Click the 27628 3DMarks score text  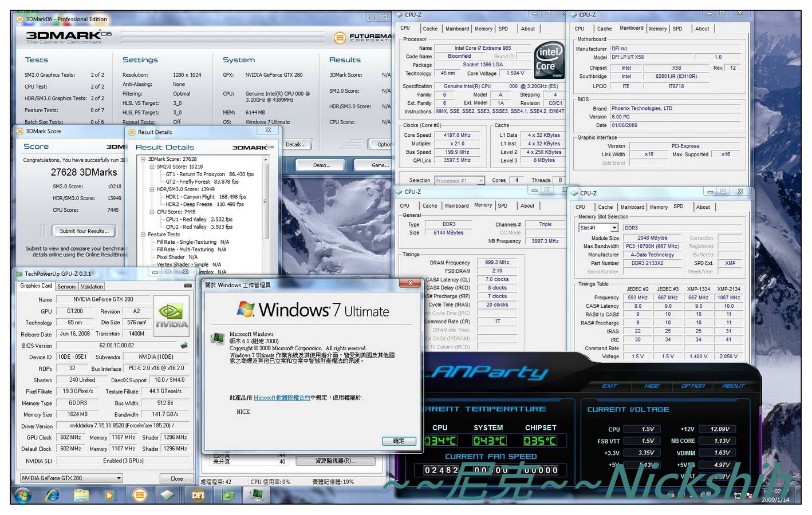pos(84,172)
